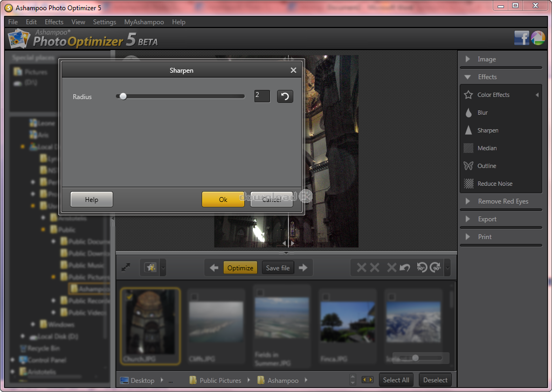552x392 pixels.
Task: Cancel the Sharpen dialog
Action: [x=272, y=199]
